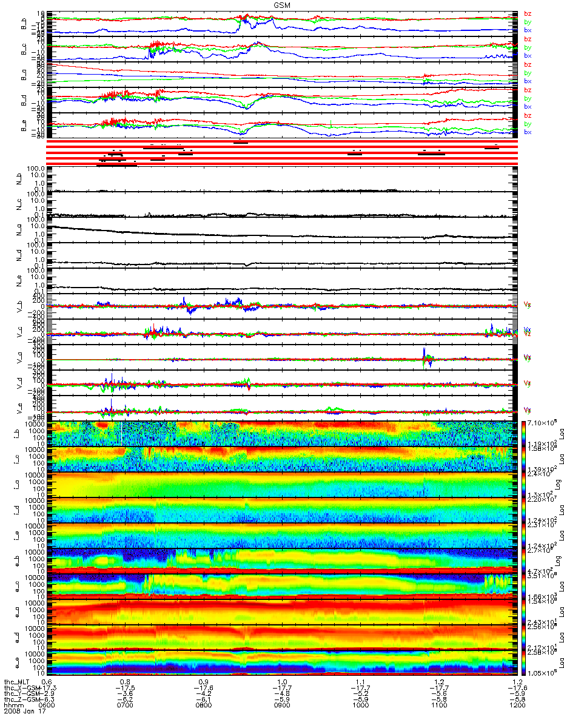Click the 1000 time tick label
This screenshot has width=564, height=728.
coord(360,706)
